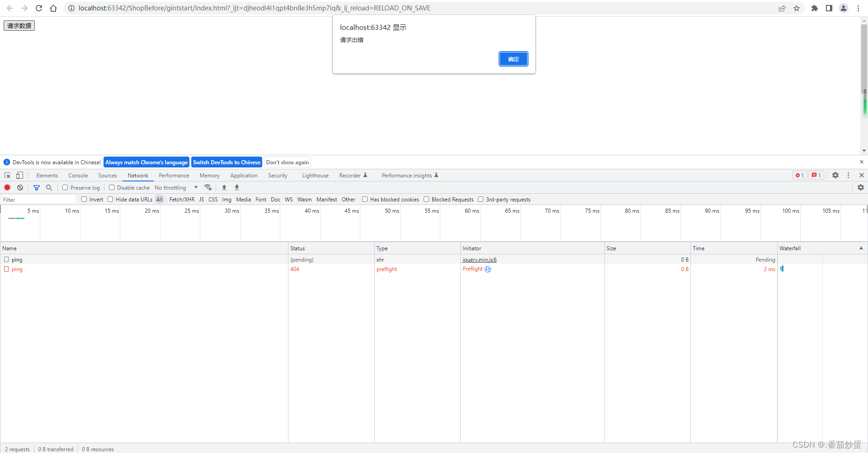This screenshot has height=453, width=868.
Task: Filter requests by Img type
Action: tap(226, 199)
